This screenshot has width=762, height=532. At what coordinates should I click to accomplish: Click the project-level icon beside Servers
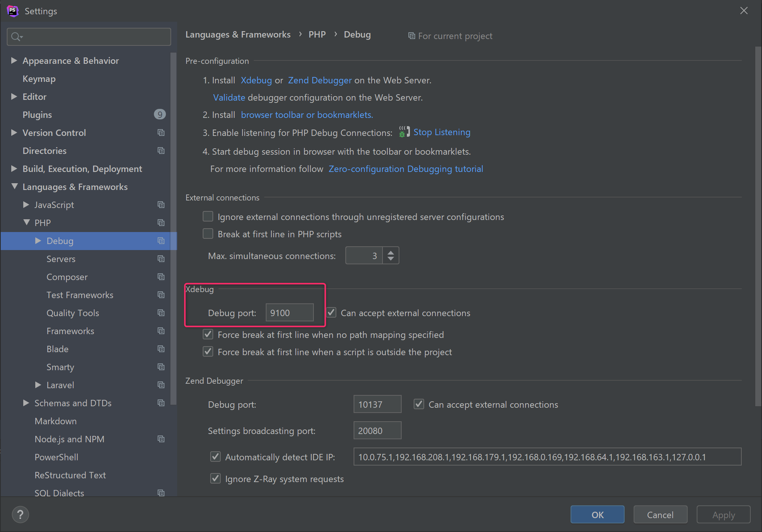(x=161, y=259)
